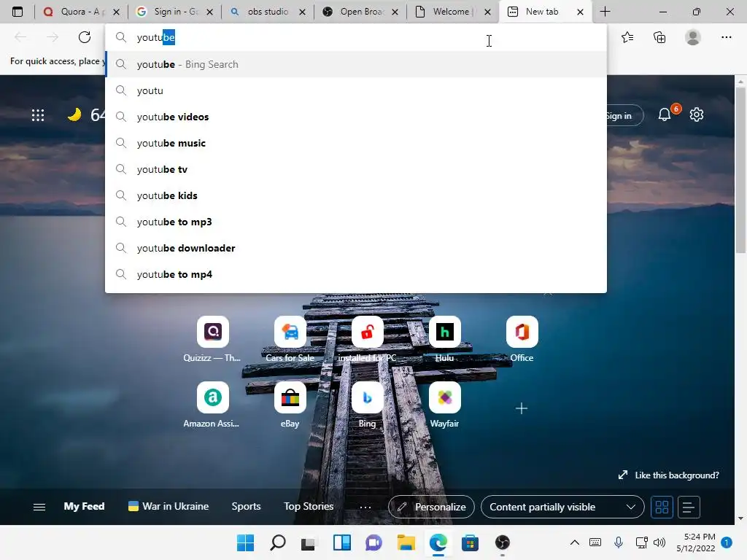The image size is (747, 560).
Task: Open the Amazon Assistant tile
Action: [x=212, y=397]
